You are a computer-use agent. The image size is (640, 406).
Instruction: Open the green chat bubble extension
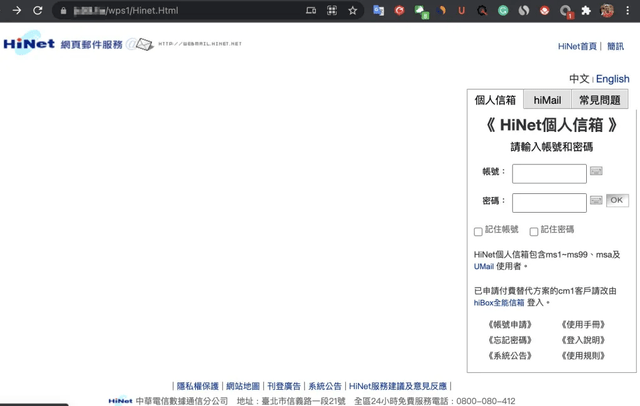(421, 11)
